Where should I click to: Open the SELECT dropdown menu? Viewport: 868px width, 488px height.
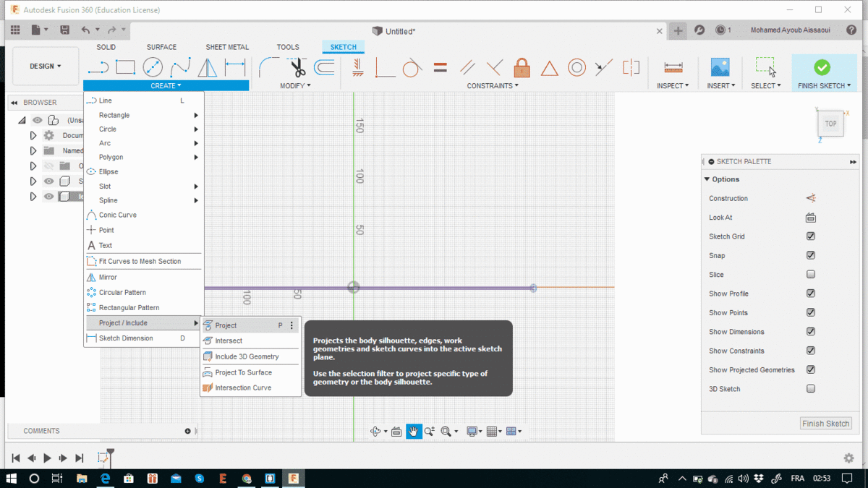[766, 86]
